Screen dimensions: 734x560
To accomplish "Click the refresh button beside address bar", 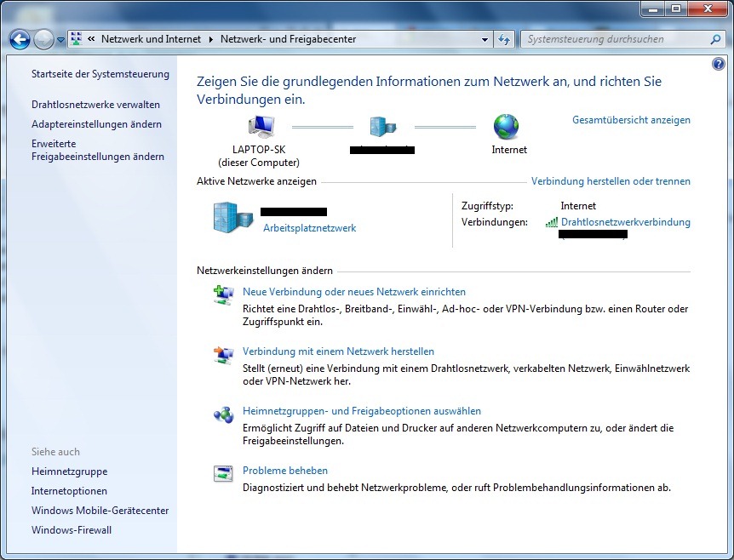I will 504,40.
